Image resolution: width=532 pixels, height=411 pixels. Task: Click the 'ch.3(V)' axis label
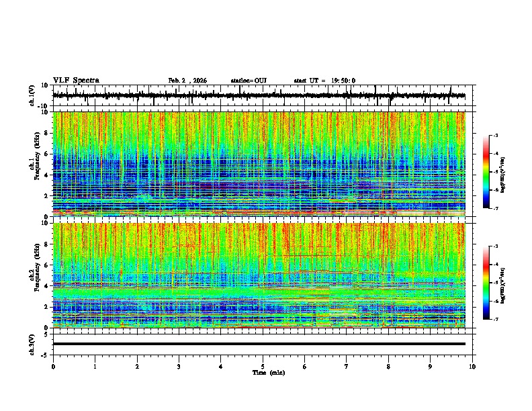pos(32,345)
